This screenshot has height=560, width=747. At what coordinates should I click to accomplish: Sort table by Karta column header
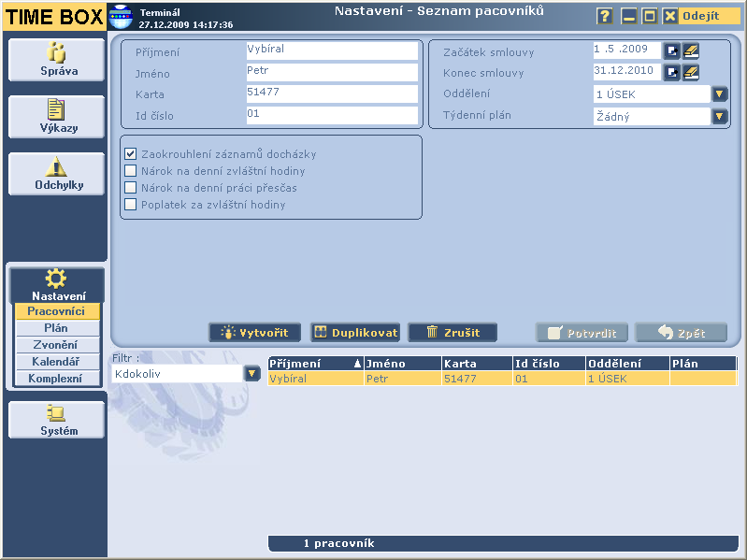(x=478, y=364)
